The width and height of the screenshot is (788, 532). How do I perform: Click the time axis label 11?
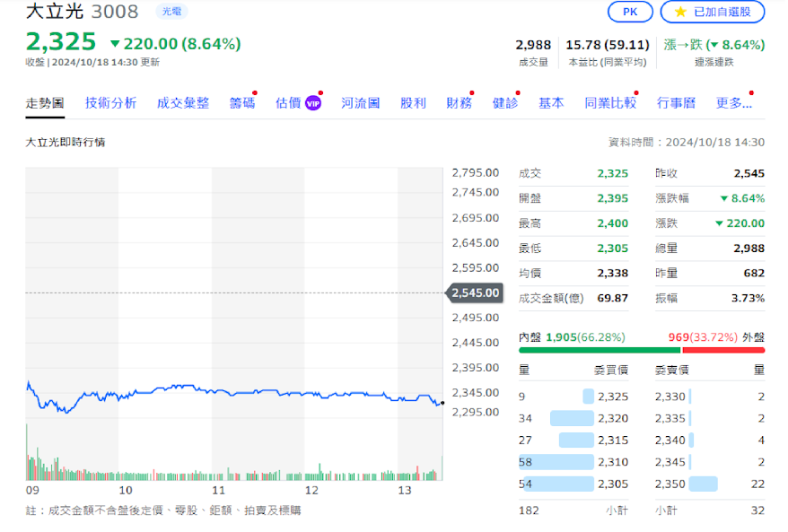coord(218,491)
